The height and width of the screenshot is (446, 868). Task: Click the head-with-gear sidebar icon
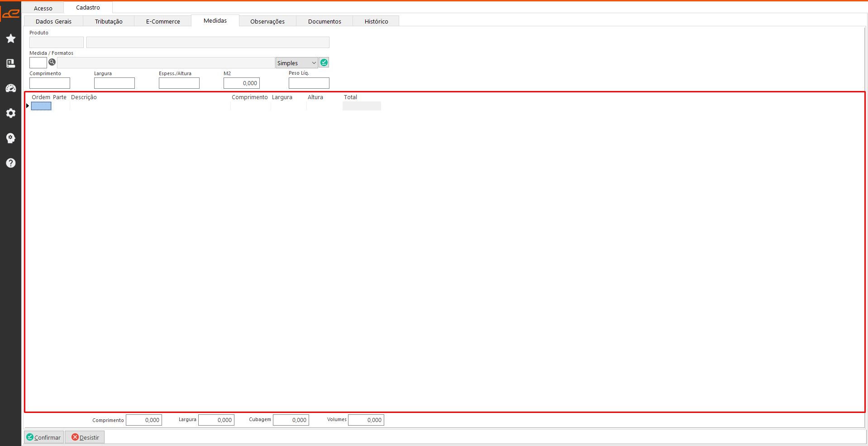coord(11,138)
